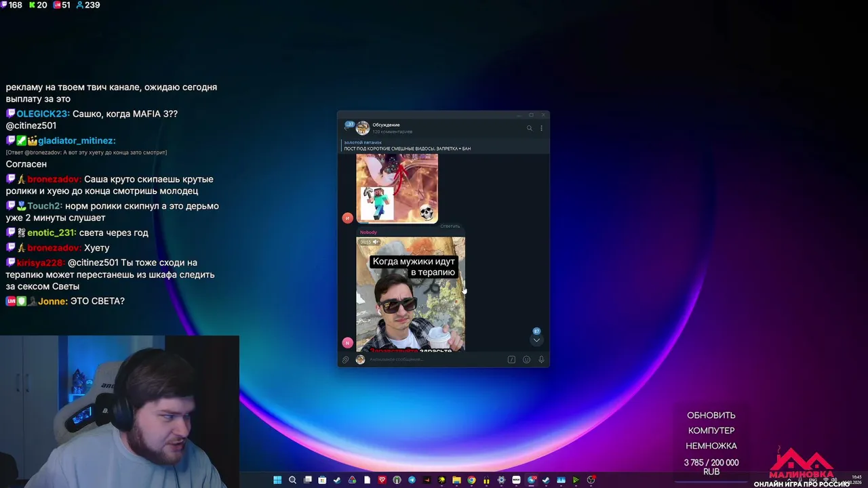The image size is (868, 488).
Task: Open the bot commands slash icon
Action: [511, 360]
